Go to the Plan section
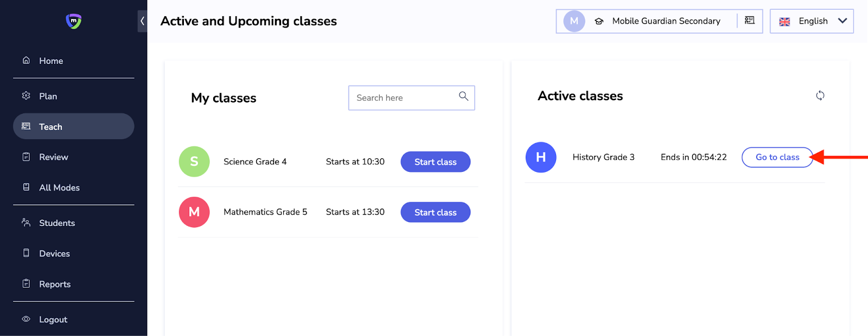The height and width of the screenshot is (336, 868). point(48,96)
